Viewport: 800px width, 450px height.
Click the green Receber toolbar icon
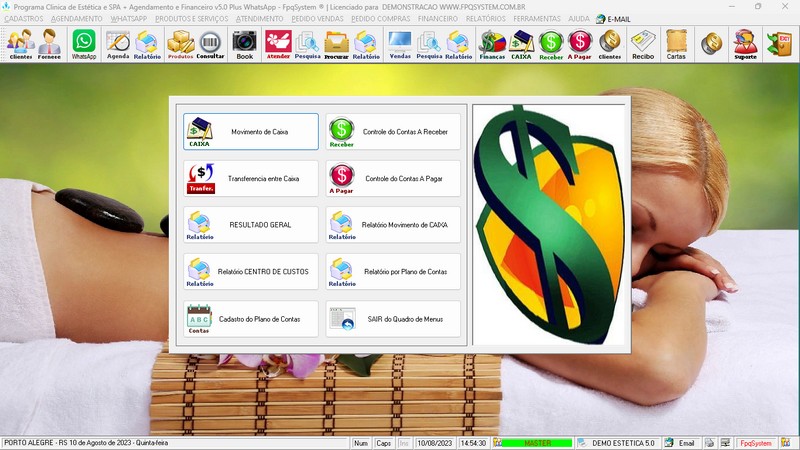[x=551, y=44]
